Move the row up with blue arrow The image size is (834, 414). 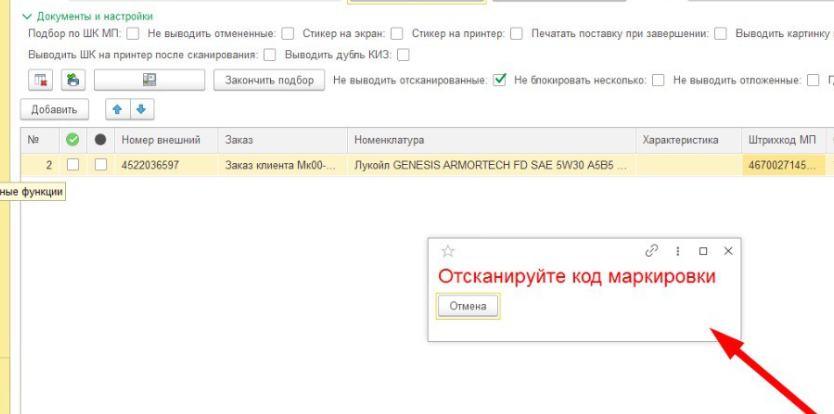click(x=118, y=110)
